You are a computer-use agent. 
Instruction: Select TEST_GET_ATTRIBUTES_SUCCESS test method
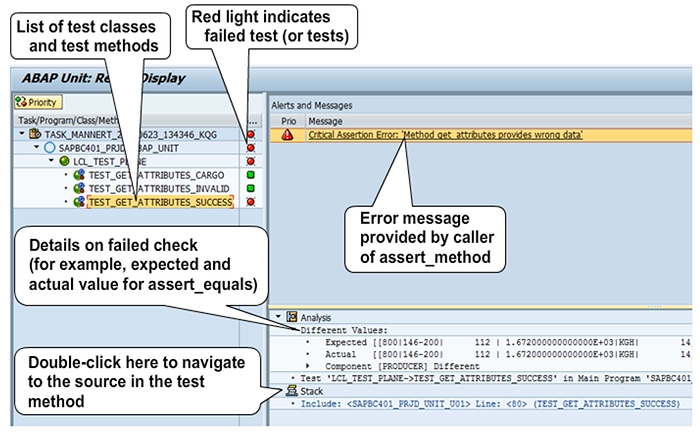tap(159, 202)
